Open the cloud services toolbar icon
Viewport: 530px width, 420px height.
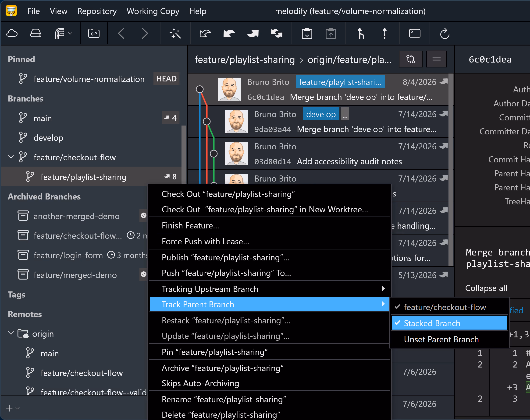(x=12, y=33)
